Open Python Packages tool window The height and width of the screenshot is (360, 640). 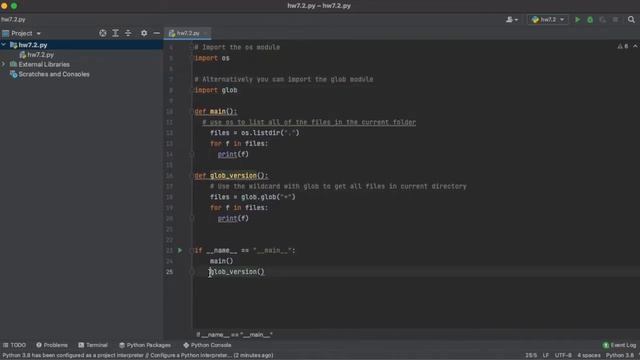point(145,345)
